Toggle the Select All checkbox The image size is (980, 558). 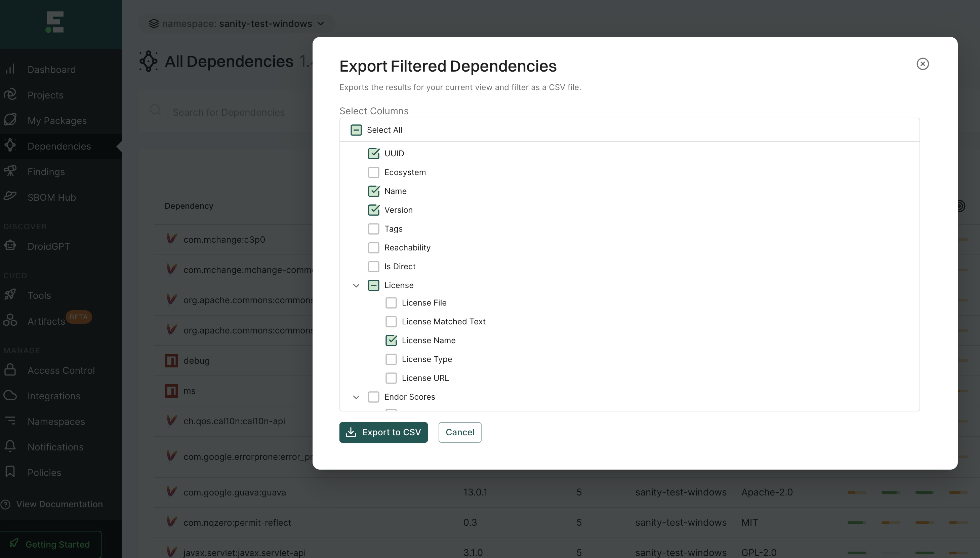(x=356, y=130)
